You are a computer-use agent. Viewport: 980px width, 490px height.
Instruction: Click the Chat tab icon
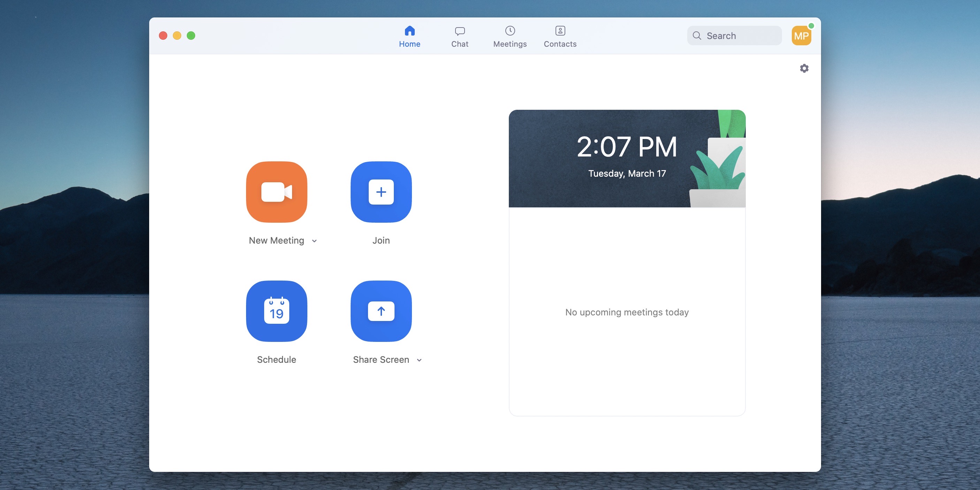[459, 29]
